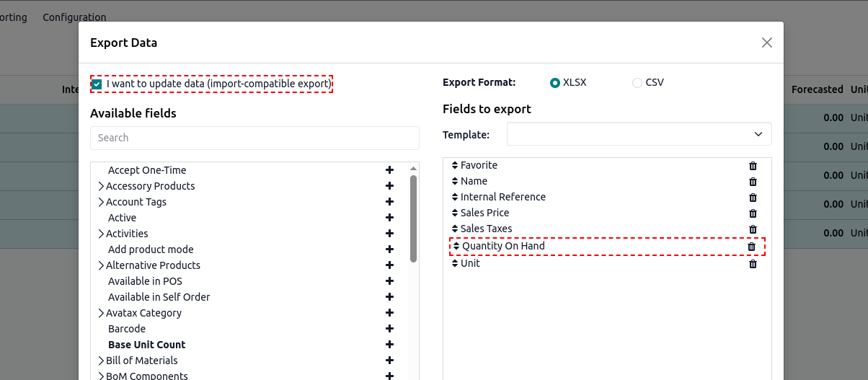Click the Name row sort handle
The width and height of the screenshot is (868, 380).
click(455, 181)
